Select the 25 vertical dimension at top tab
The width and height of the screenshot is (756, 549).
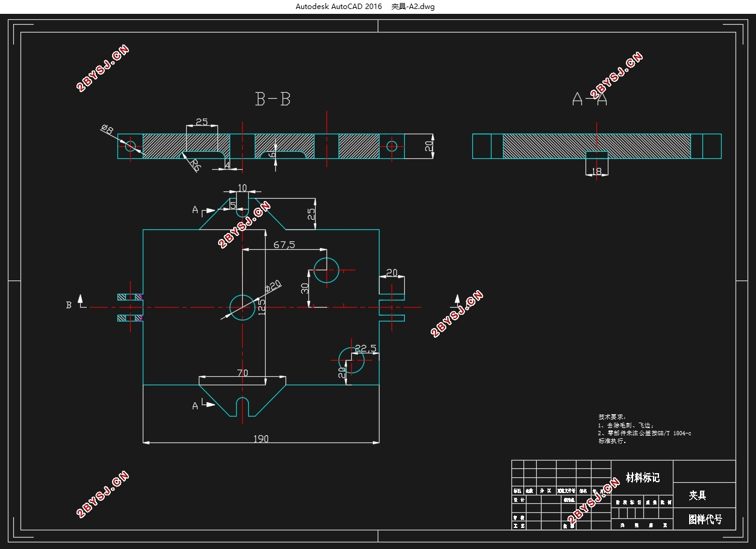tap(311, 214)
